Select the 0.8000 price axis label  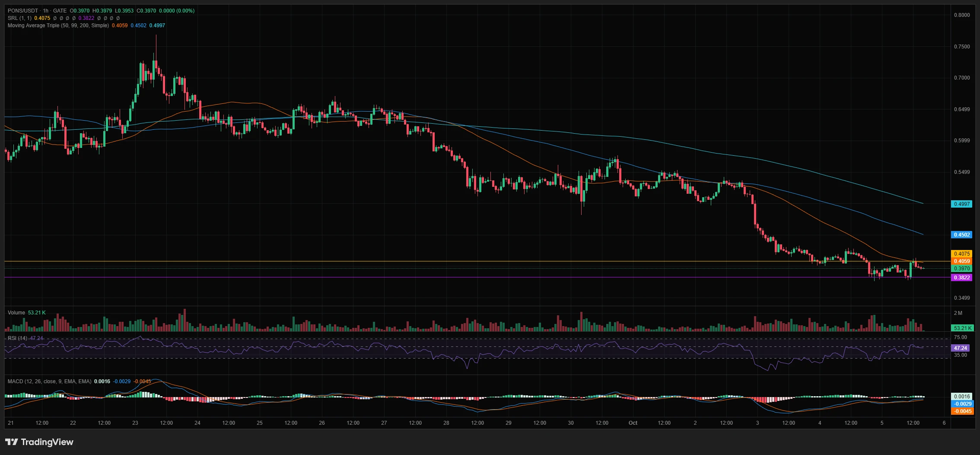tap(962, 15)
